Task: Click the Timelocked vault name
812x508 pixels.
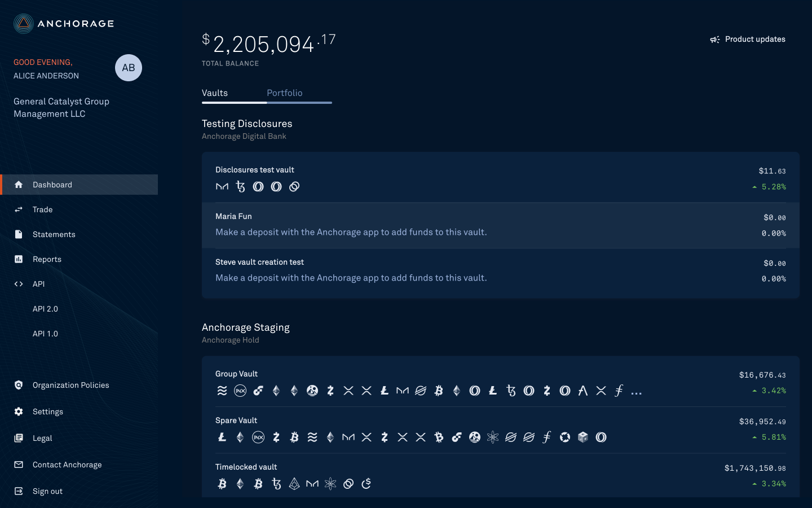Action: [246, 467]
